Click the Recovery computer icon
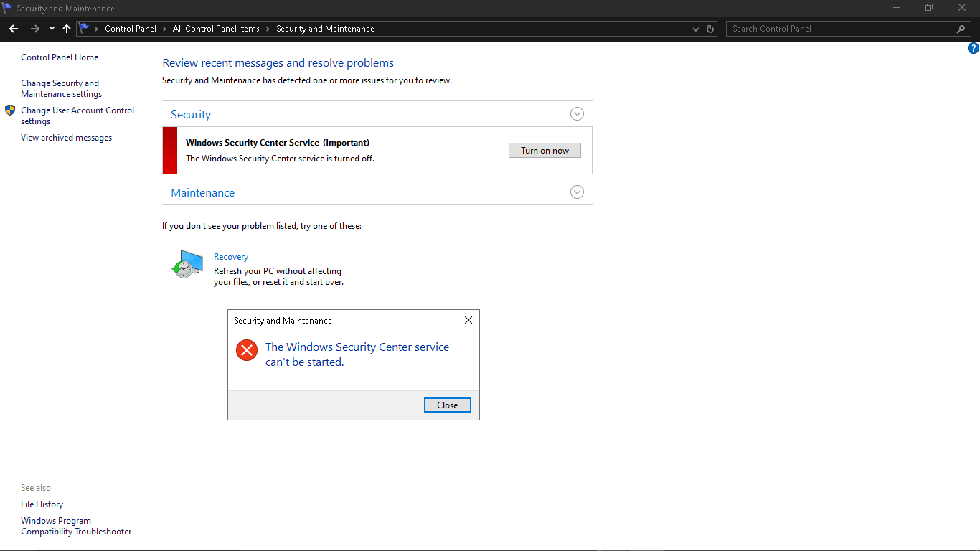The image size is (980, 551). pos(188,264)
